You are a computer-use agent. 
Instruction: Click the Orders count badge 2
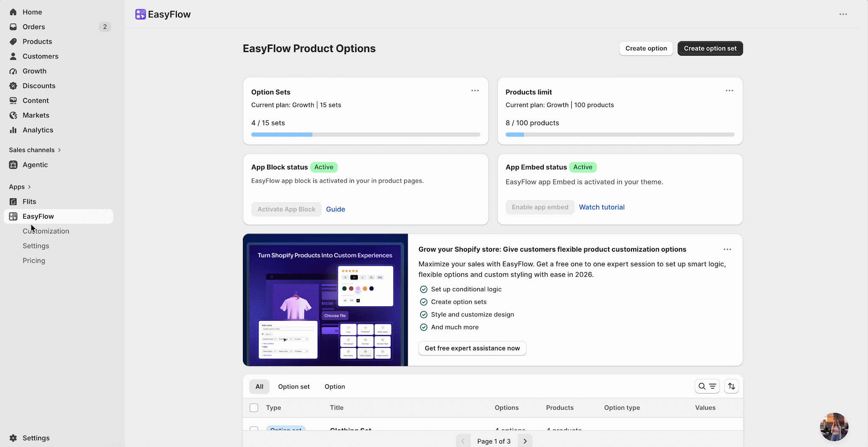click(x=105, y=27)
